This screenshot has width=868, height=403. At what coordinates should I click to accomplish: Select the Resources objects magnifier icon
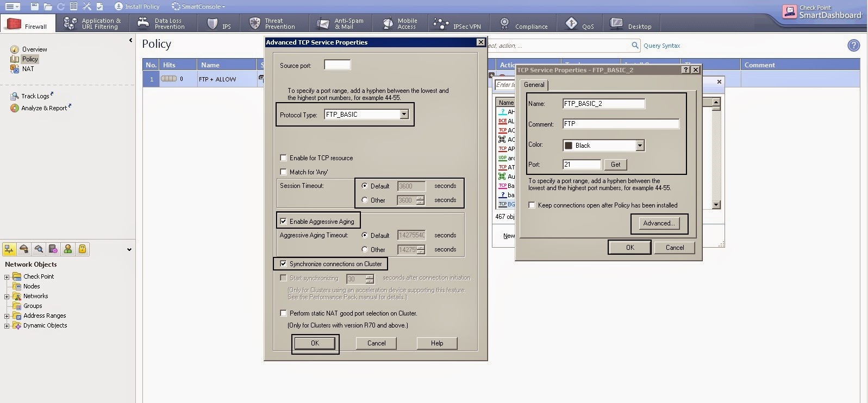[39, 249]
